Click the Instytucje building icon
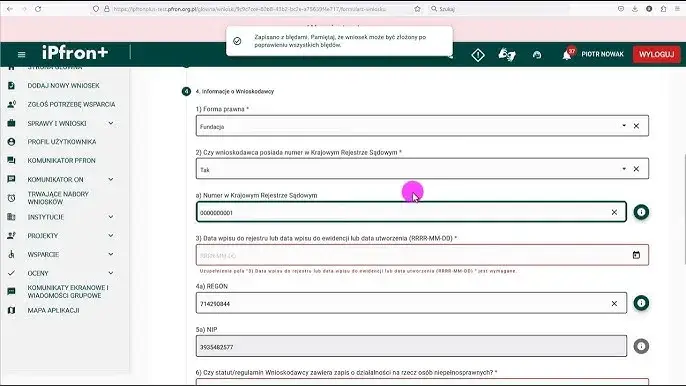This screenshot has width=686, height=386. 11,217
